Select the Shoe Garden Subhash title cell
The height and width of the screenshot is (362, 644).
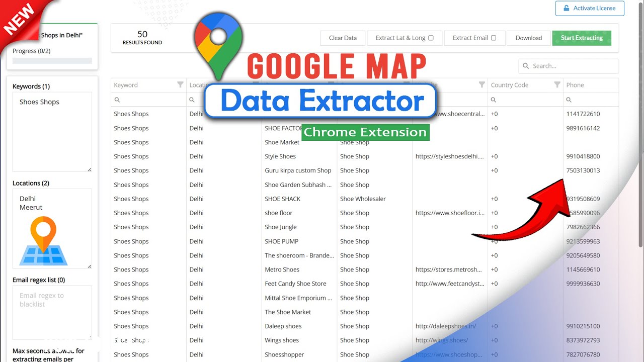(x=298, y=185)
